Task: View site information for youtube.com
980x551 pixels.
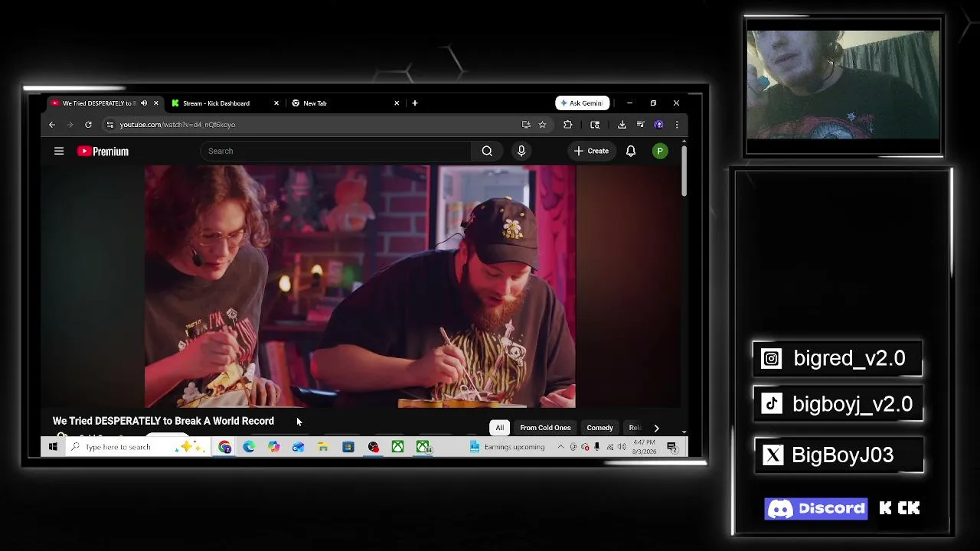Action: click(110, 125)
